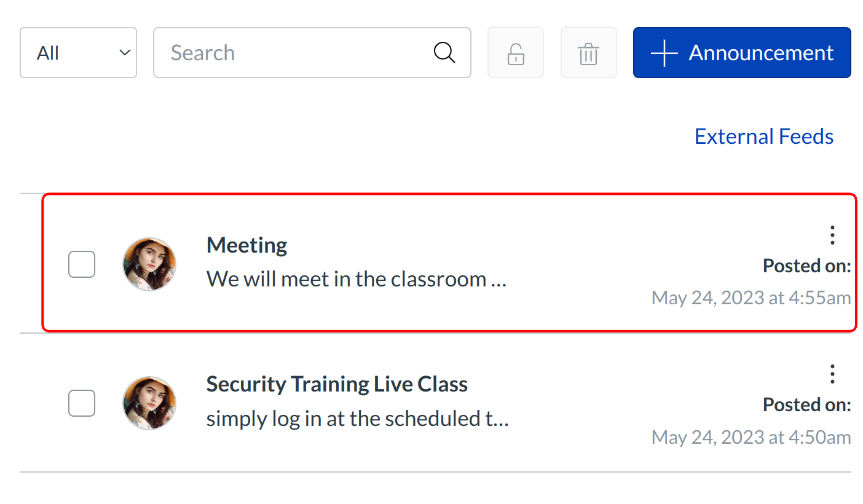Open Security Training Live Class announcement

point(337,384)
